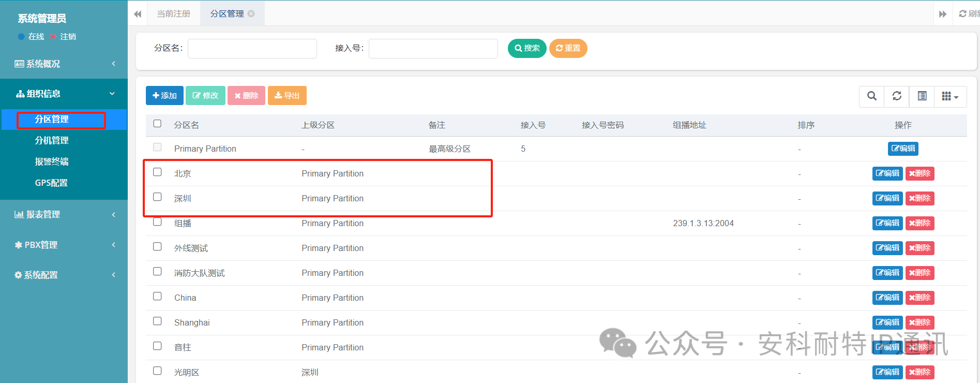Click the blue 添加 button

(x=164, y=96)
